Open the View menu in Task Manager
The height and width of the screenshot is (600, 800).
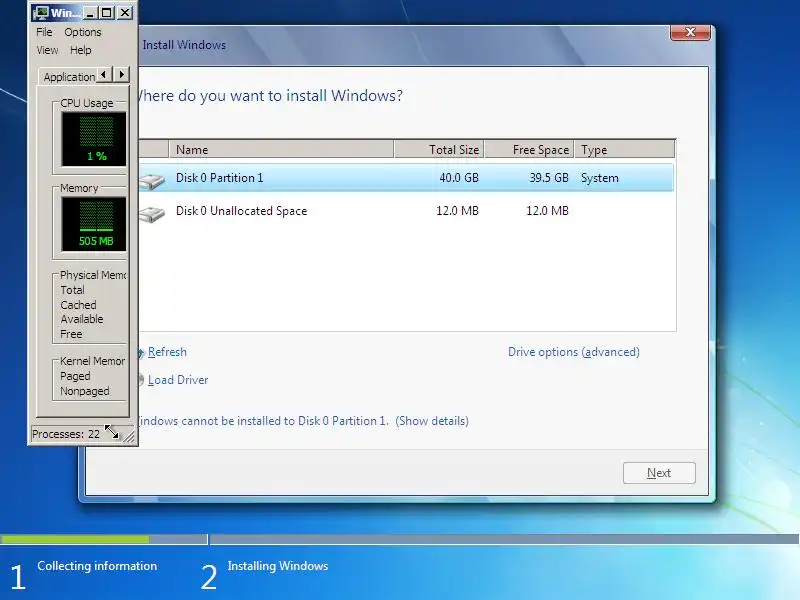pyautogui.click(x=47, y=50)
